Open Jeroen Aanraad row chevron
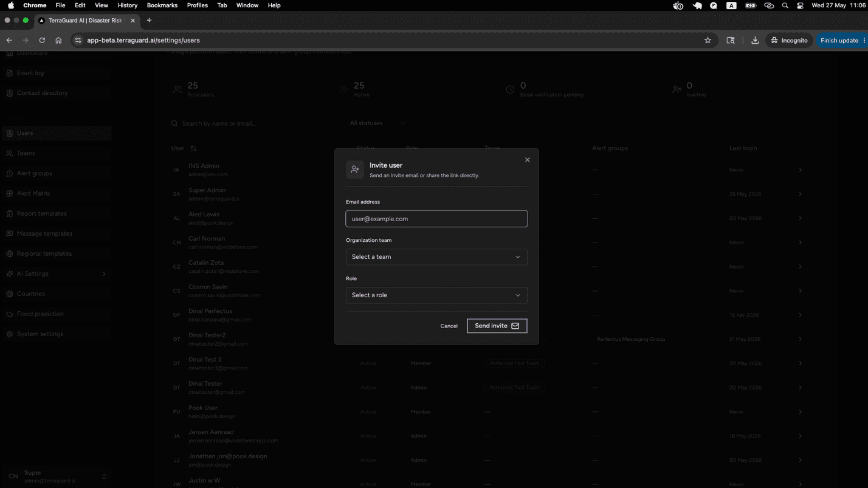 point(800,436)
